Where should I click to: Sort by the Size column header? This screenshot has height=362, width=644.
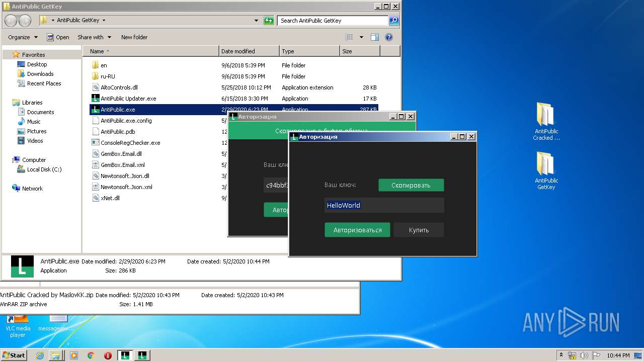360,51
